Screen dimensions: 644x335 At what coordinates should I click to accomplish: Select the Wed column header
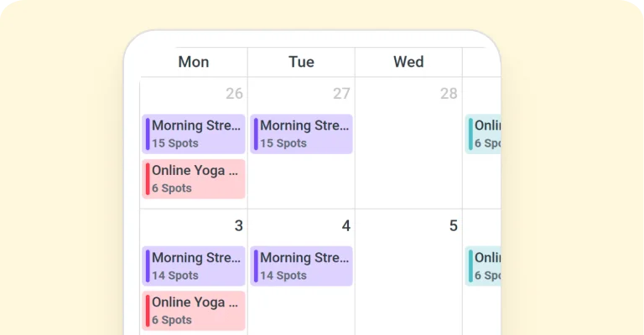coord(408,62)
